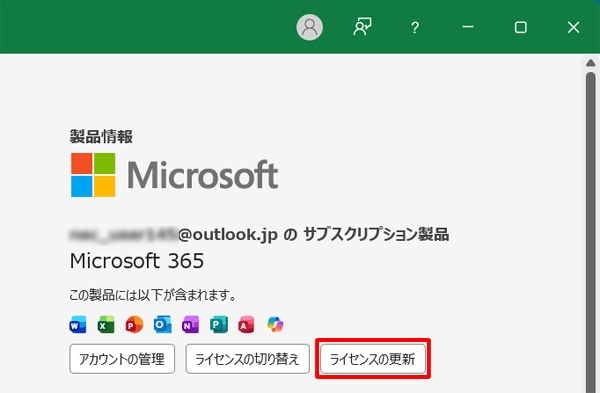Open アカウントの管理 button
Screen dimensions: 600x393
[x=122, y=359]
